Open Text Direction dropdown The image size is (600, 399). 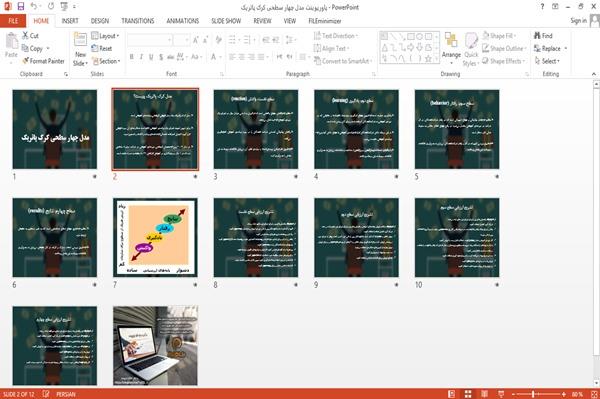coord(336,36)
